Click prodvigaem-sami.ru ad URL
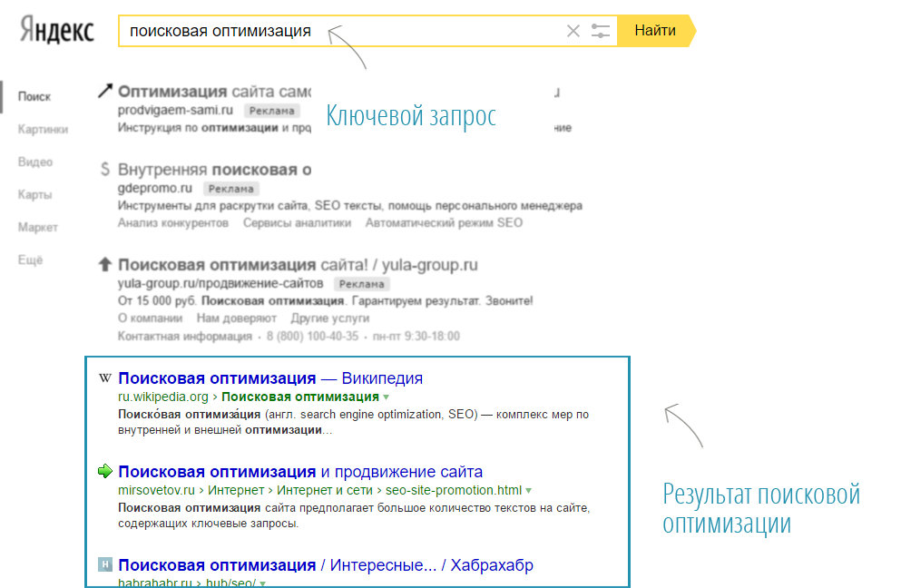The width and height of the screenshot is (901, 588). 175,111
